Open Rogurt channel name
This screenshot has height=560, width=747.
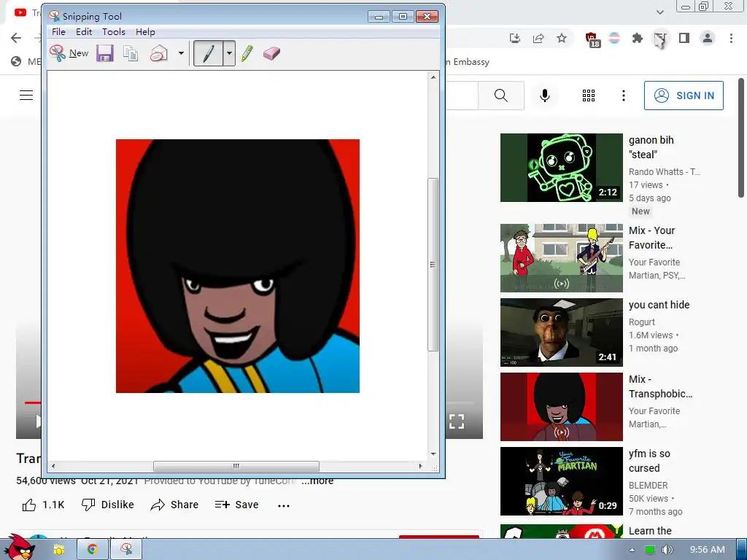pos(642,322)
